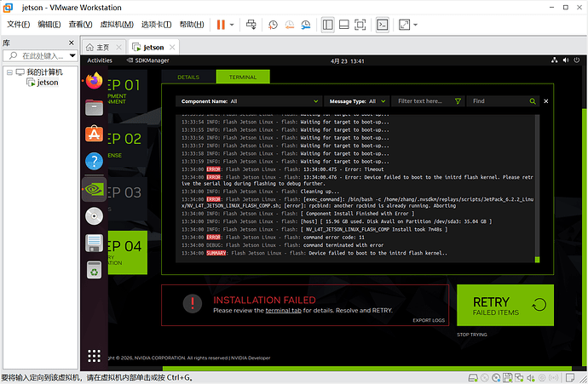Click the Filter text input field
Screen dimensions: 588x384
(424, 101)
